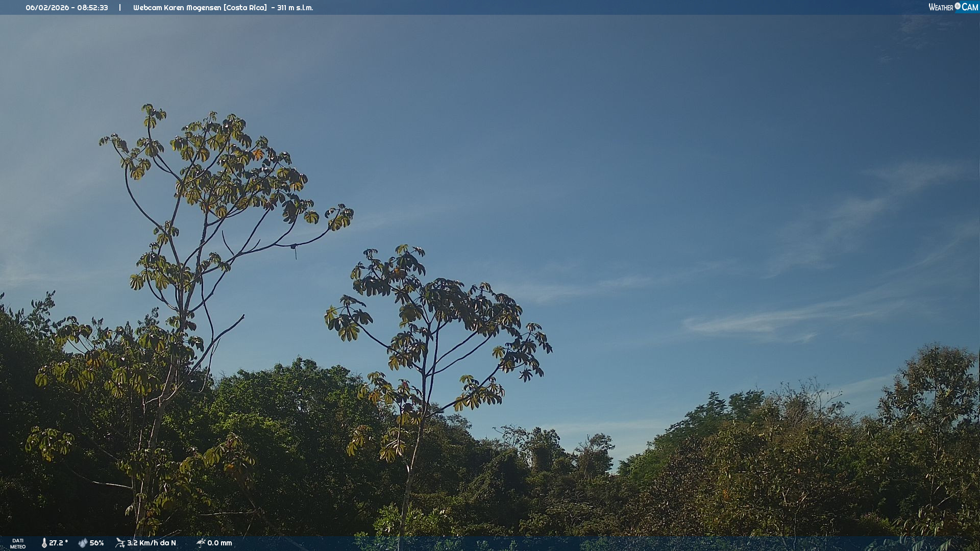Click the 56% humidity value

pyautogui.click(x=96, y=543)
